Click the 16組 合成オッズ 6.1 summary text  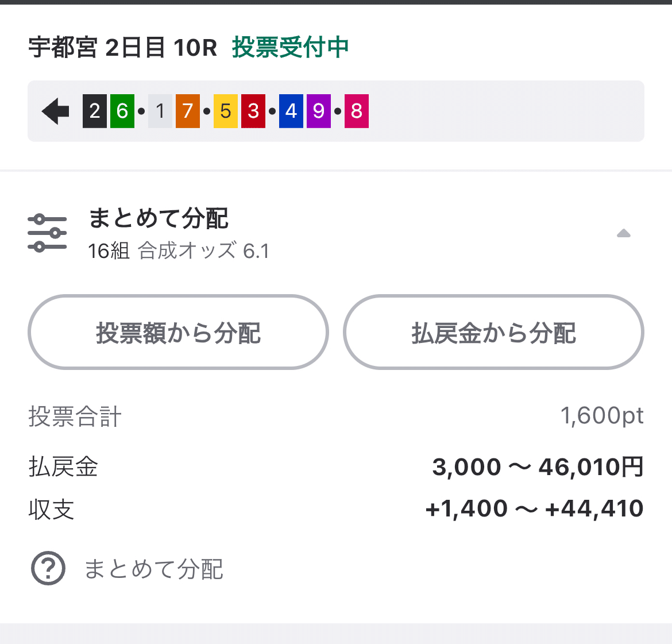(x=179, y=250)
